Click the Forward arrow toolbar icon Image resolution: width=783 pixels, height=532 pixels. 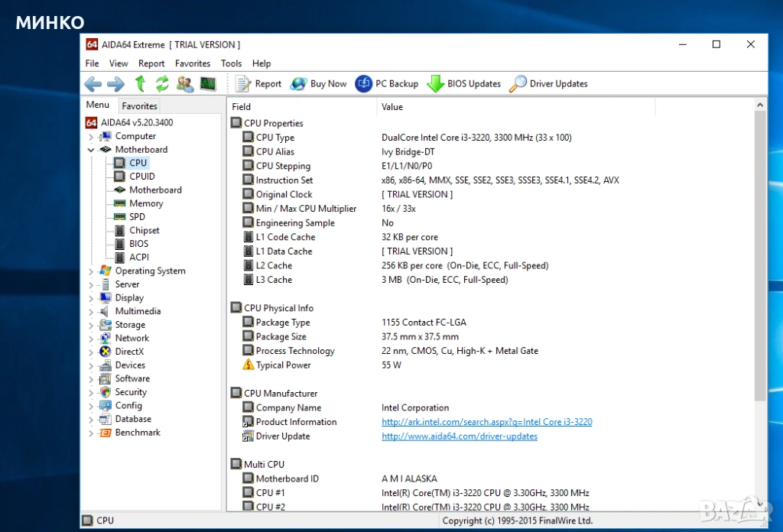click(115, 84)
